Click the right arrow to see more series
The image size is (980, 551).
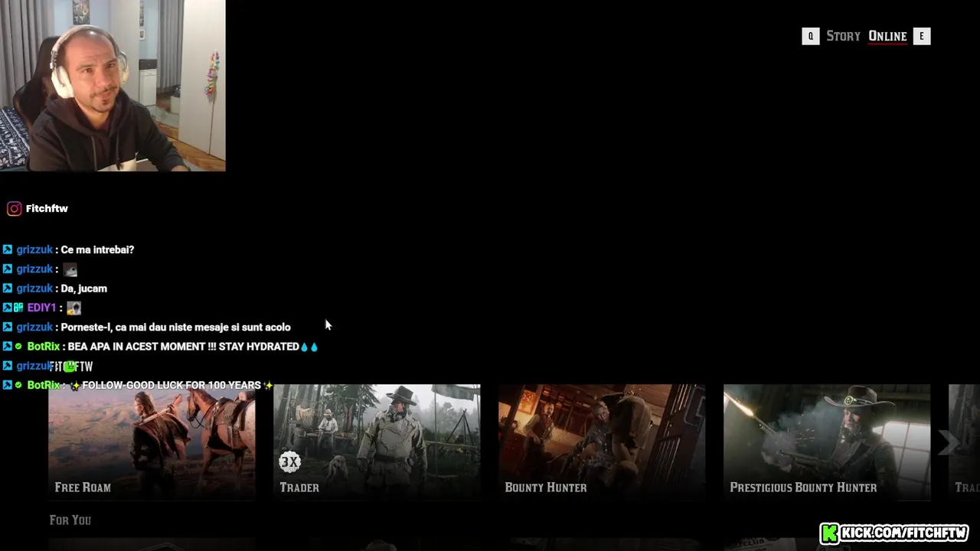(948, 442)
